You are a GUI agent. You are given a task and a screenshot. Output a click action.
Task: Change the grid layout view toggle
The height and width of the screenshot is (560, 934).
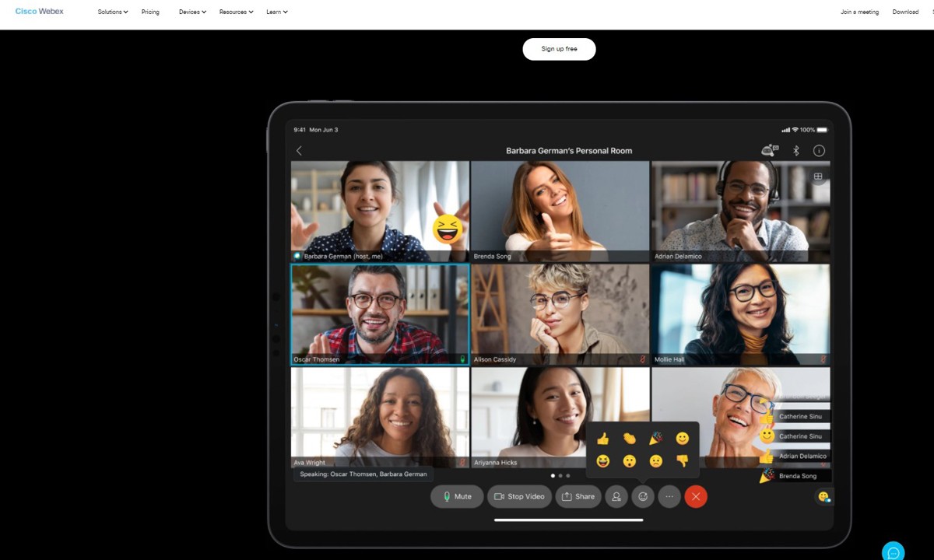point(818,177)
